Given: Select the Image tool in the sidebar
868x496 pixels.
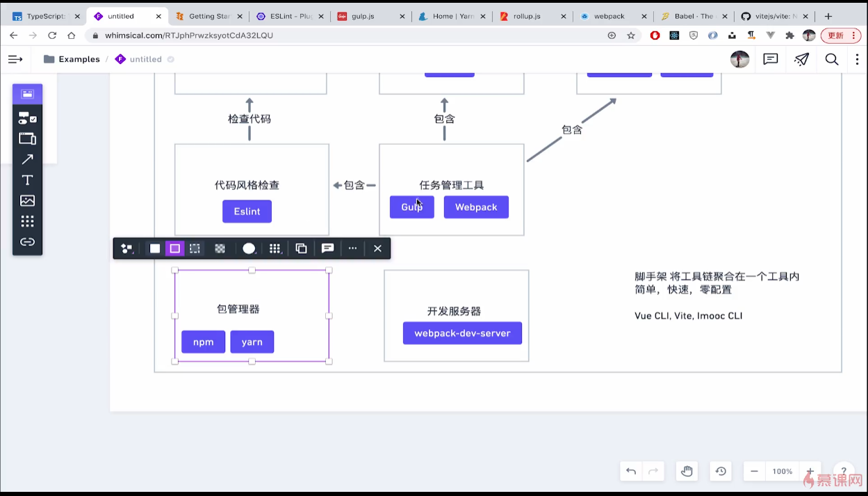Looking at the screenshot, I should pos(27,200).
